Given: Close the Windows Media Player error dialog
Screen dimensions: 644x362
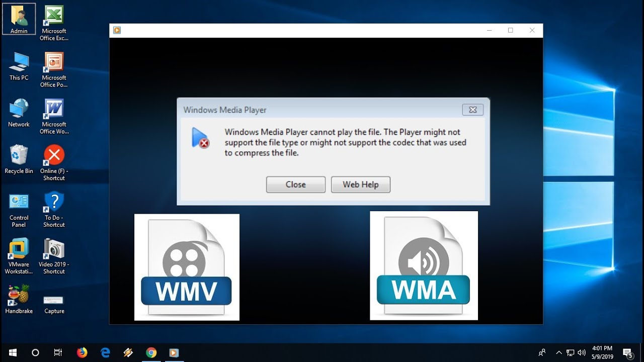Looking at the screenshot, I should click(x=296, y=185).
